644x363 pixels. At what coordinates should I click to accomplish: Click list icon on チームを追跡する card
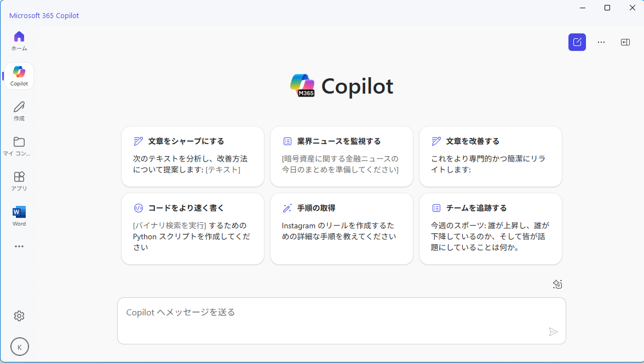[x=436, y=208]
